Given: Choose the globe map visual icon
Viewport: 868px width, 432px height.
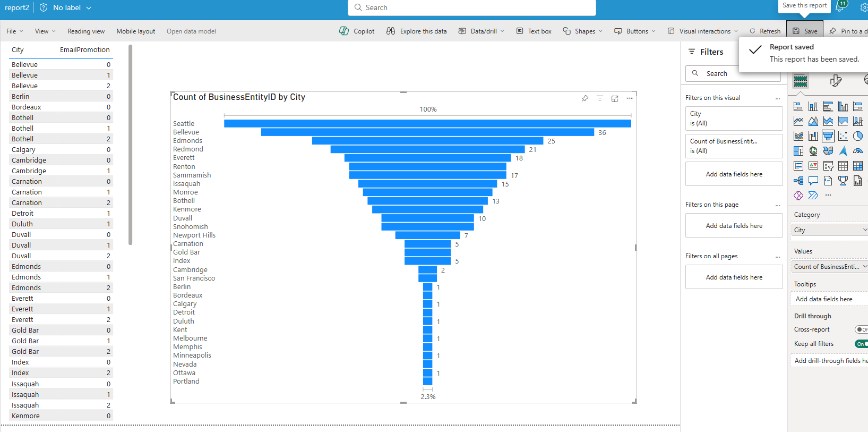Looking at the screenshot, I should [x=813, y=151].
